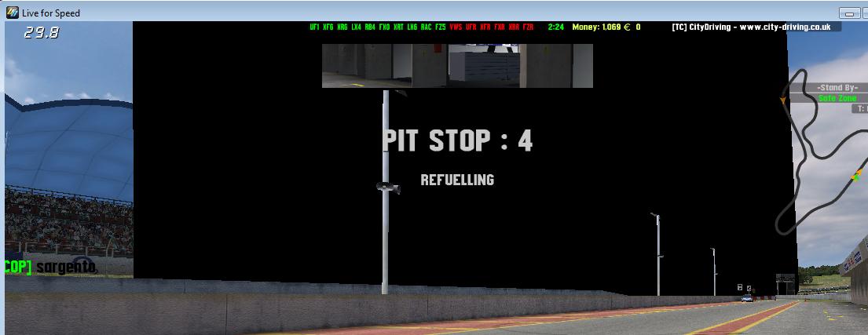Screen dimensions: 868x335
Task: Select the FZ5 car code
Action: (440, 27)
